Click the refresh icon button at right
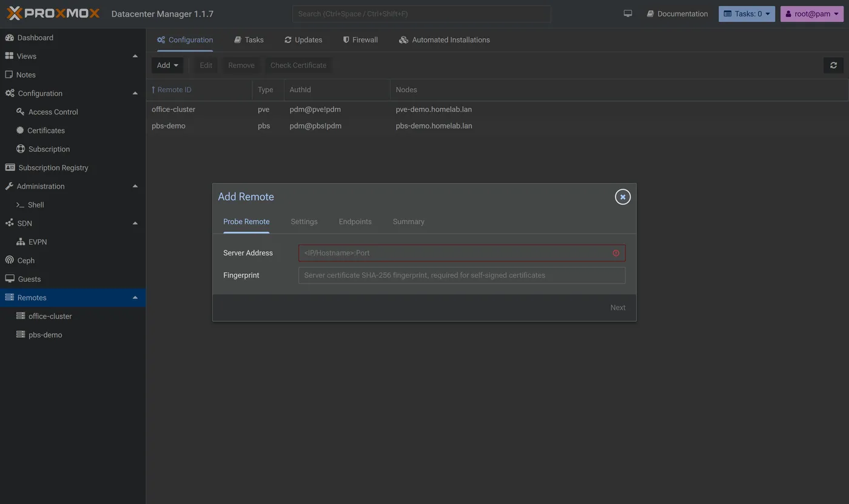This screenshot has height=504, width=849. pyautogui.click(x=833, y=65)
